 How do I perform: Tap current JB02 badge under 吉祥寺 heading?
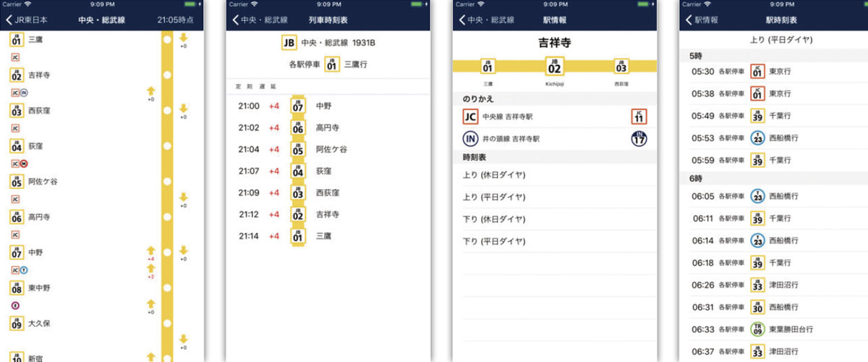pyautogui.click(x=554, y=67)
